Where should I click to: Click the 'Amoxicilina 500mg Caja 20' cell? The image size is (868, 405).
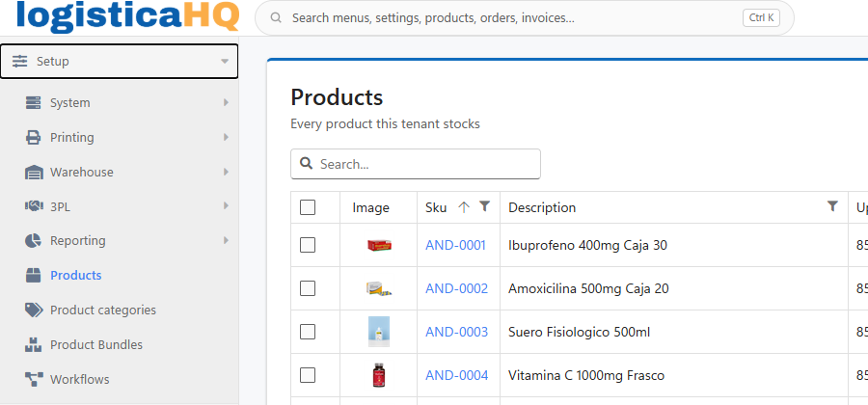click(674, 288)
